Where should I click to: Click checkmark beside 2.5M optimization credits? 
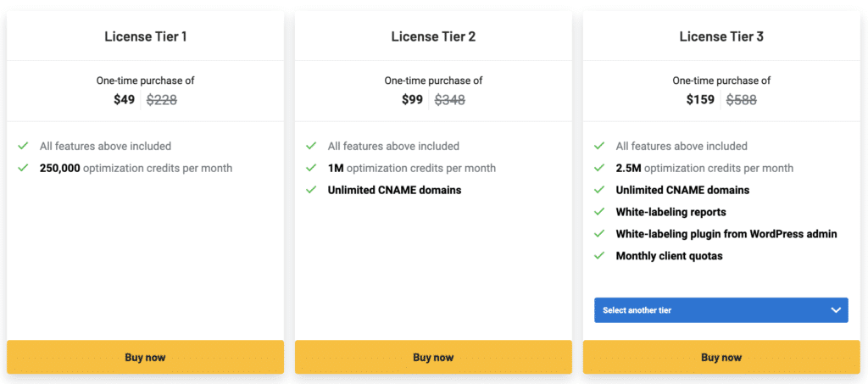(x=599, y=168)
